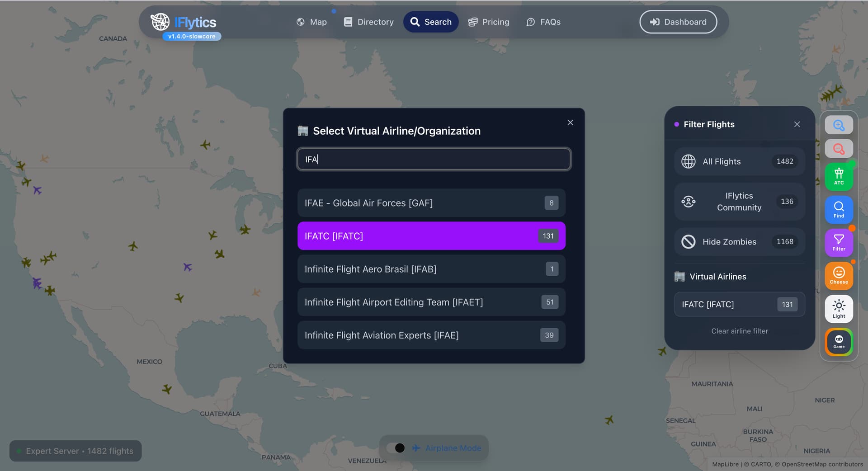
Task: Switch to Light theme
Action: click(x=839, y=309)
